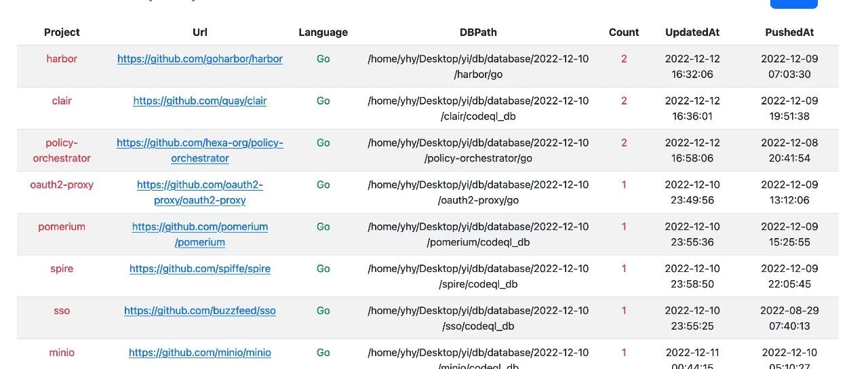Viewport: 868px width, 369px height.
Task: Click the blue button at top right
Action: (793, 3)
